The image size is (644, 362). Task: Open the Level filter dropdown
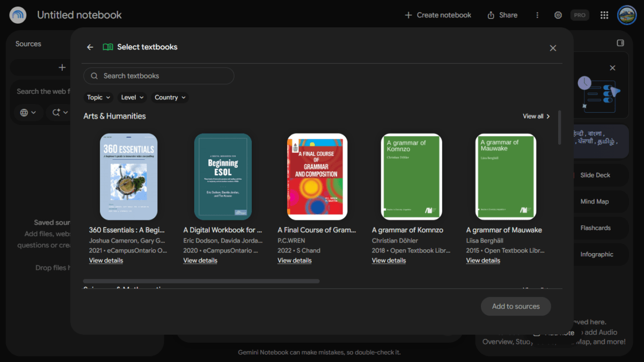click(133, 98)
